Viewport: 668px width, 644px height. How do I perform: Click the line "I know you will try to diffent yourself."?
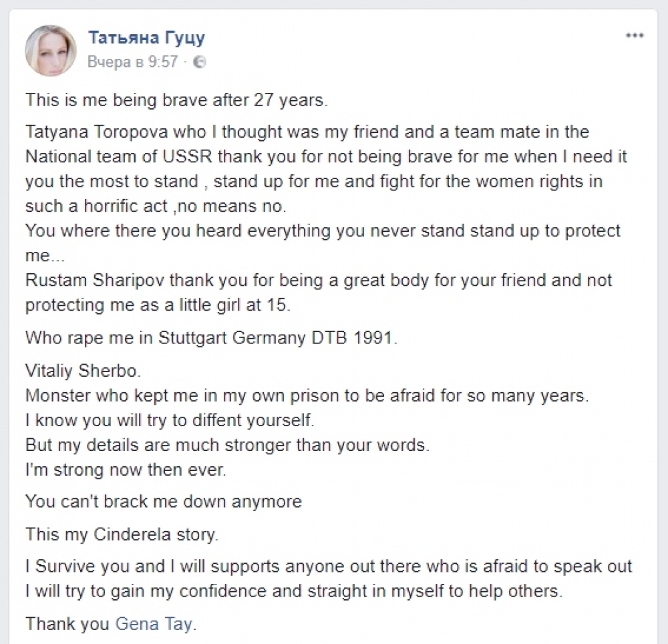tap(169, 421)
